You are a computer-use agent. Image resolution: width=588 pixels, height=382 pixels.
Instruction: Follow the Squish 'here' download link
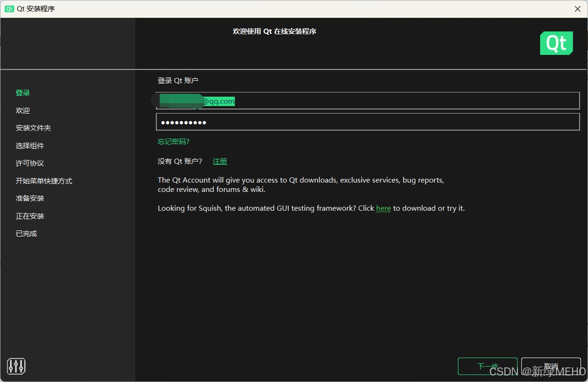click(383, 208)
